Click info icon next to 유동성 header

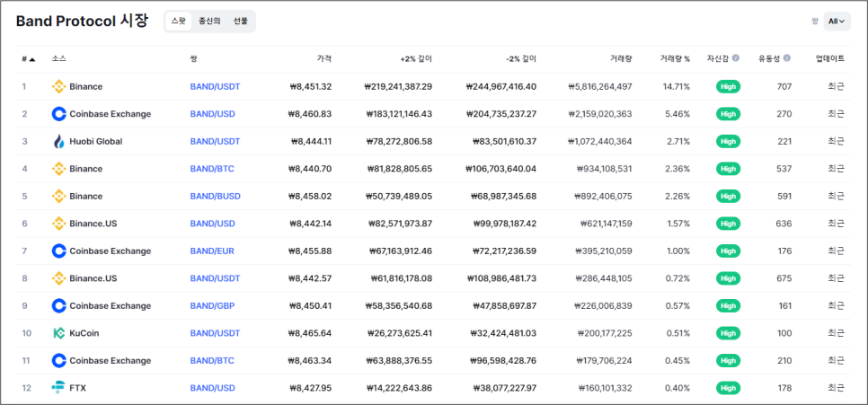pyautogui.click(x=787, y=58)
